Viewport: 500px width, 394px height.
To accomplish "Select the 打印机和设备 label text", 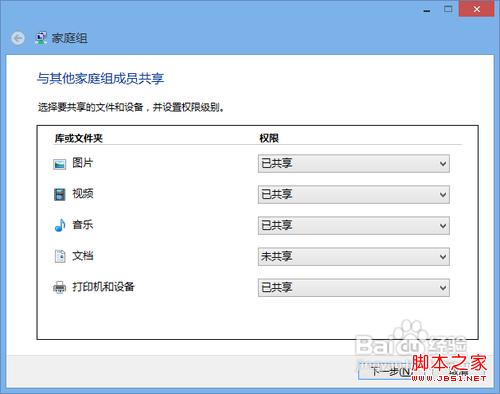I will (x=103, y=287).
